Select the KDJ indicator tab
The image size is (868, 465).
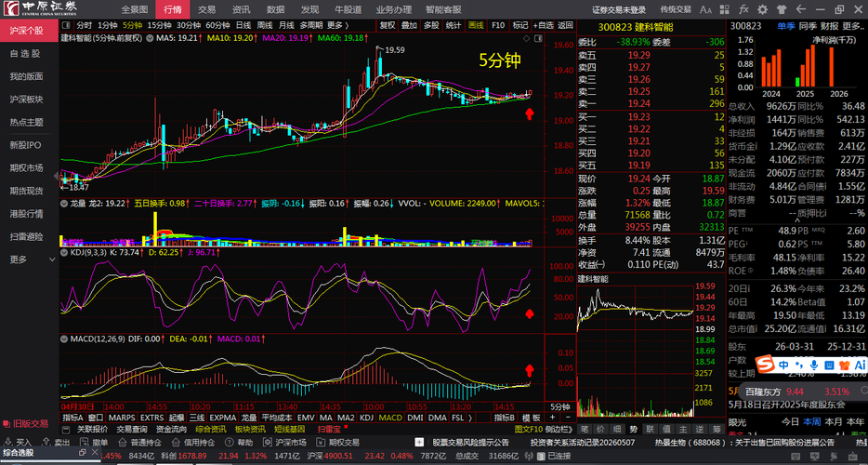366,418
